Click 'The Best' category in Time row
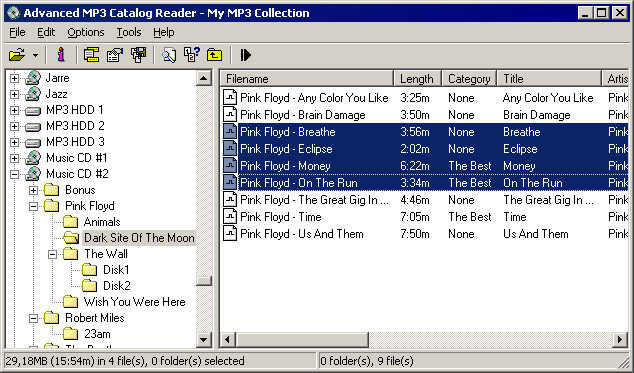This screenshot has height=373, width=634. 470,217
